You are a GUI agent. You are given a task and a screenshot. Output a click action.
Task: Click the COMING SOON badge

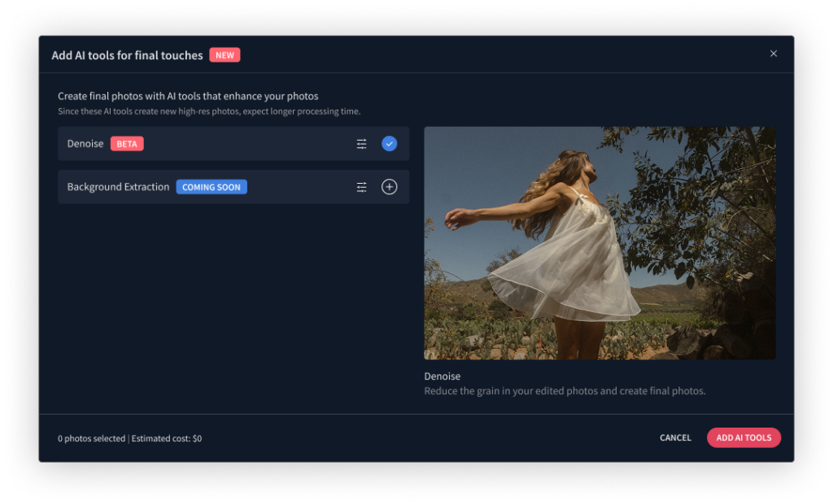click(212, 187)
